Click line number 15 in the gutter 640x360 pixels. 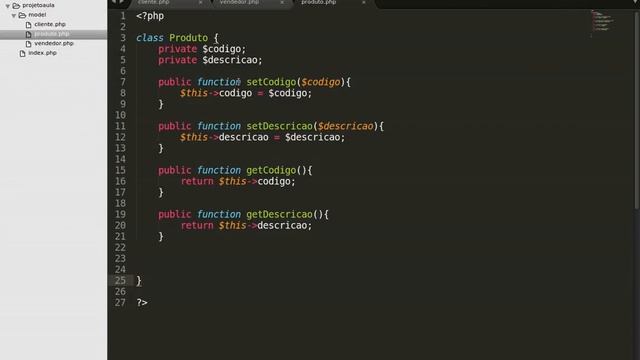[120, 170]
